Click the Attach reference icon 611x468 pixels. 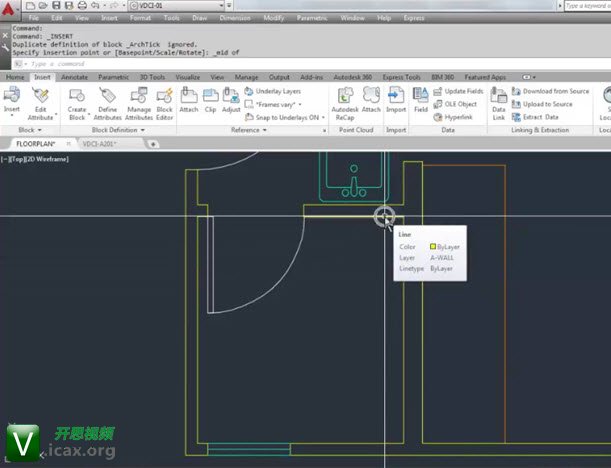coord(188,100)
